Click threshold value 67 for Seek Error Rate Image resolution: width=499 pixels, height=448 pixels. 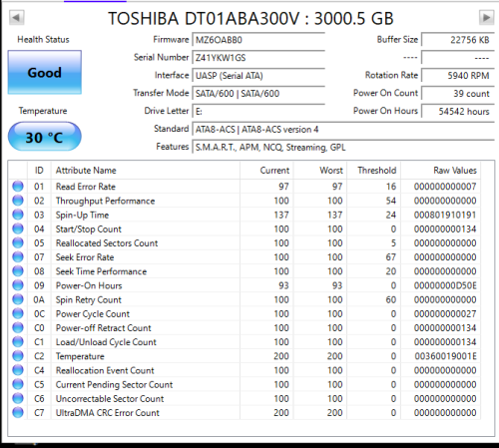click(391, 257)
